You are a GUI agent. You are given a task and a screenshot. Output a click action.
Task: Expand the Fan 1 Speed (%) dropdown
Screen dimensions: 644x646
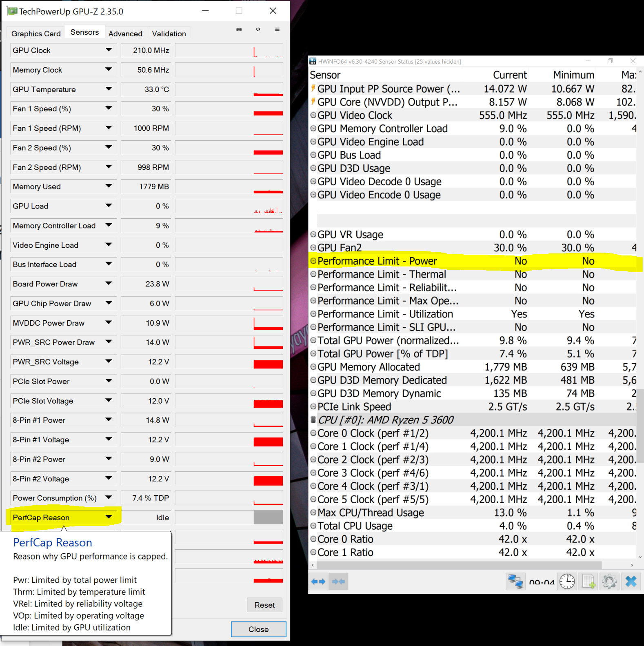(x=109, y=108)
